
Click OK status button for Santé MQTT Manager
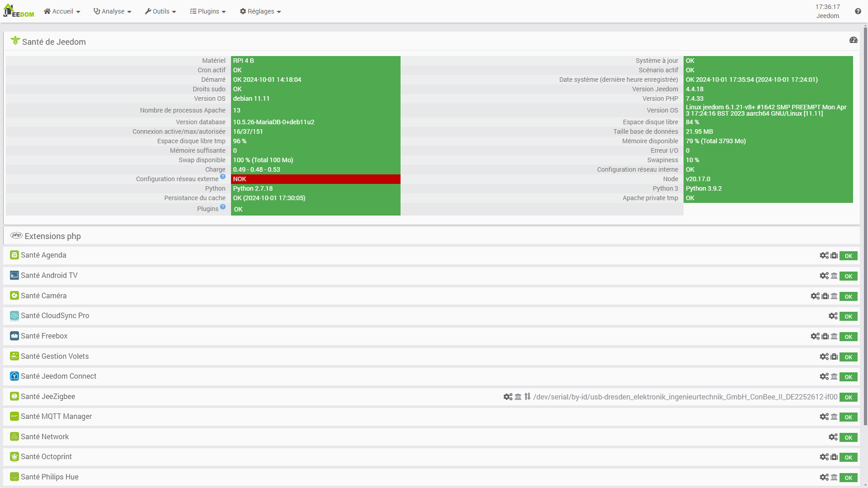pyautogui.click(x=848, y=417)
